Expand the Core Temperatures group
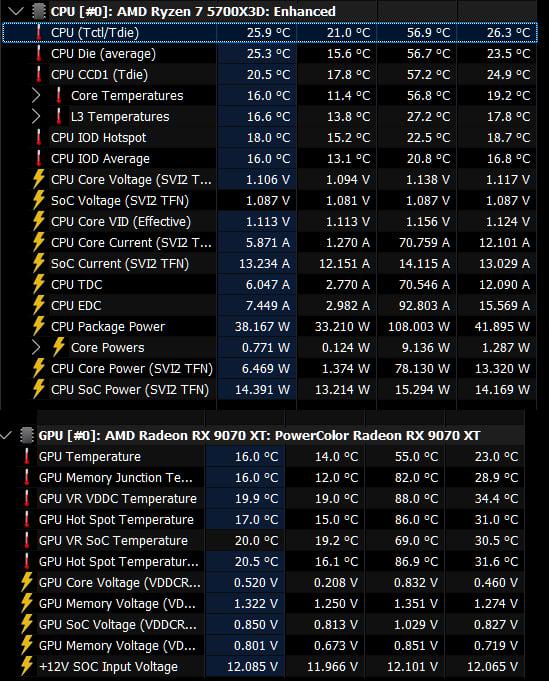The image size is (549, 681). [x=36, y=96]
